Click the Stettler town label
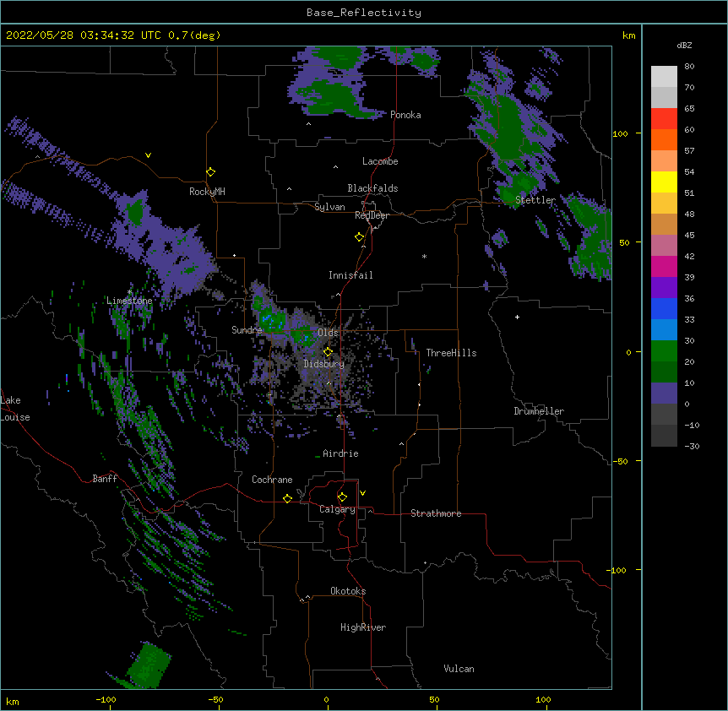Image resolution: width=728 pixels, height=711 pixels. (x=535, y=200)
